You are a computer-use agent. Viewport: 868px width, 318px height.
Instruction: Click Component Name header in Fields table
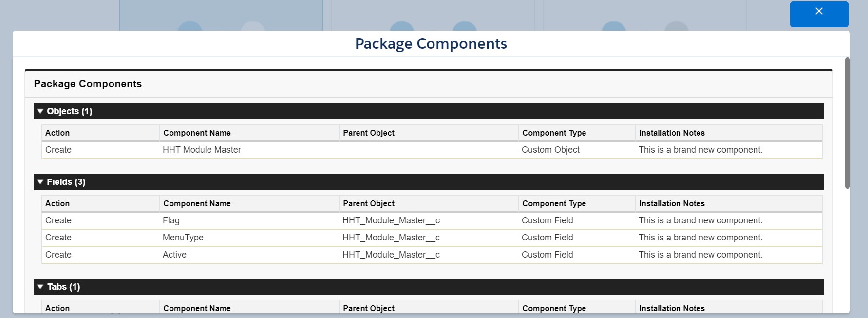[x=197, y=203]
